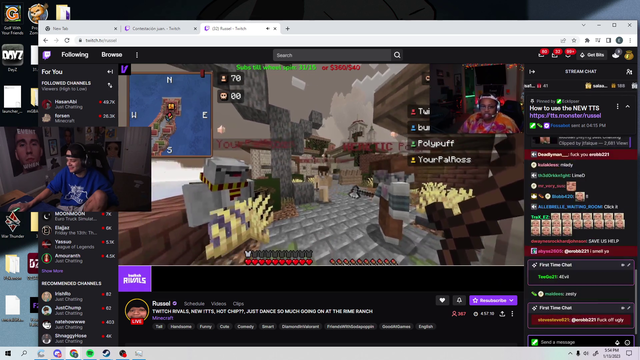The height and width of the screenshot is (360, 640).
Task: Open the Resubscribe dropdown
Action: 493,300
